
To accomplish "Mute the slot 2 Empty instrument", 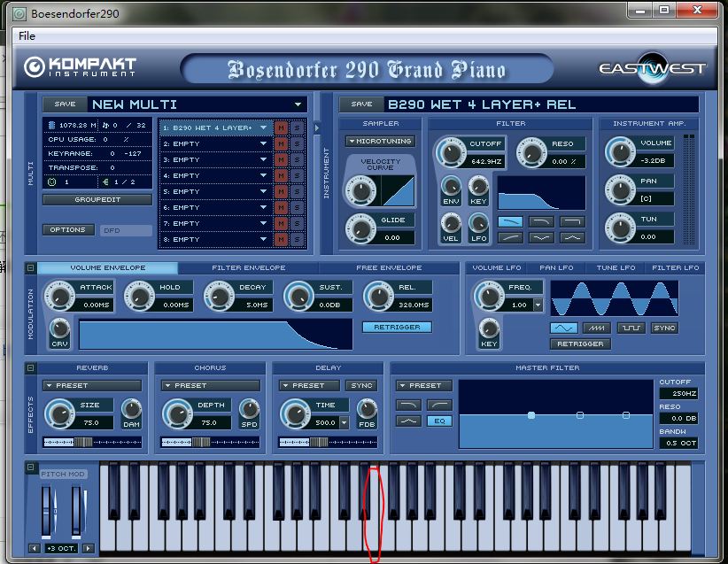I will pos(281,144).
